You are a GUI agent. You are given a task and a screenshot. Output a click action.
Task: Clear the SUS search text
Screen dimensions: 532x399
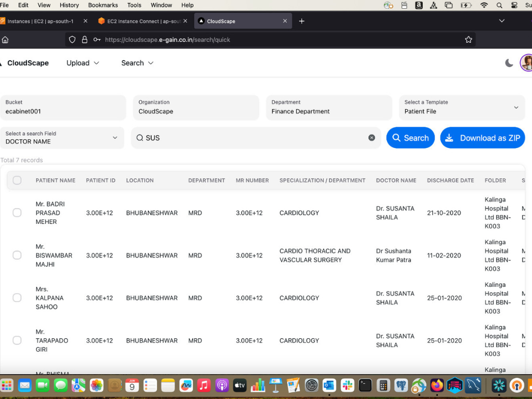coord(372,138)
